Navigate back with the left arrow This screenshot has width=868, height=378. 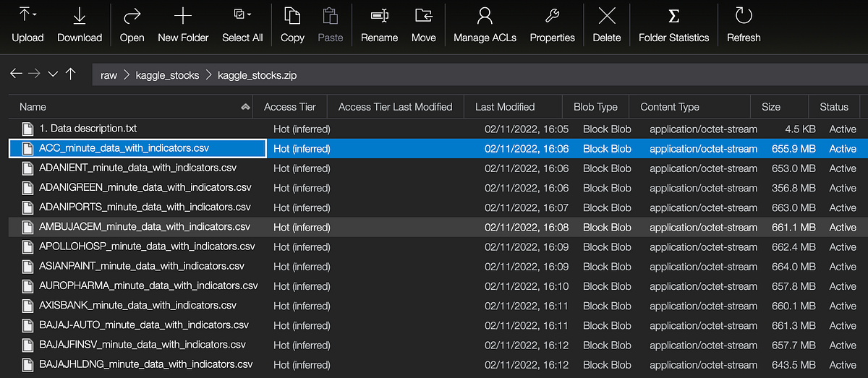point(16,74)
